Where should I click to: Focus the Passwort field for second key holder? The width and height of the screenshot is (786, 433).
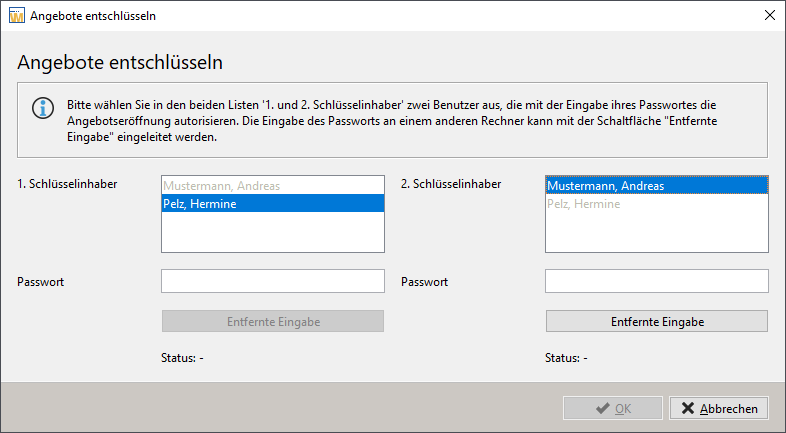pyautogui.click(x=657, y=281)
